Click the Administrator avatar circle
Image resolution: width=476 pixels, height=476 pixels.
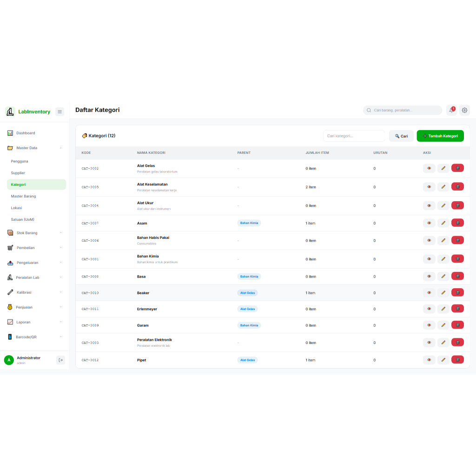9,360
